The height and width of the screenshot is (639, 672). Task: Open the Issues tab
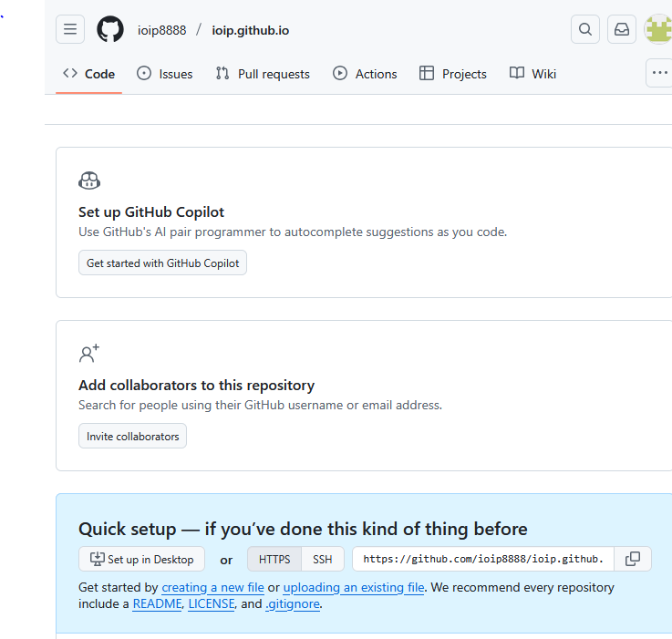pos(165,74)
